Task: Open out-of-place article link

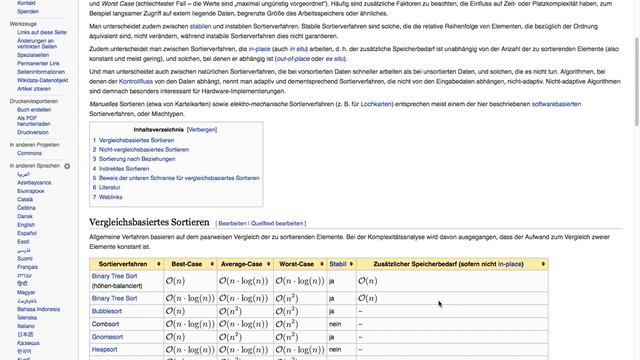Action: coord(293,59)
